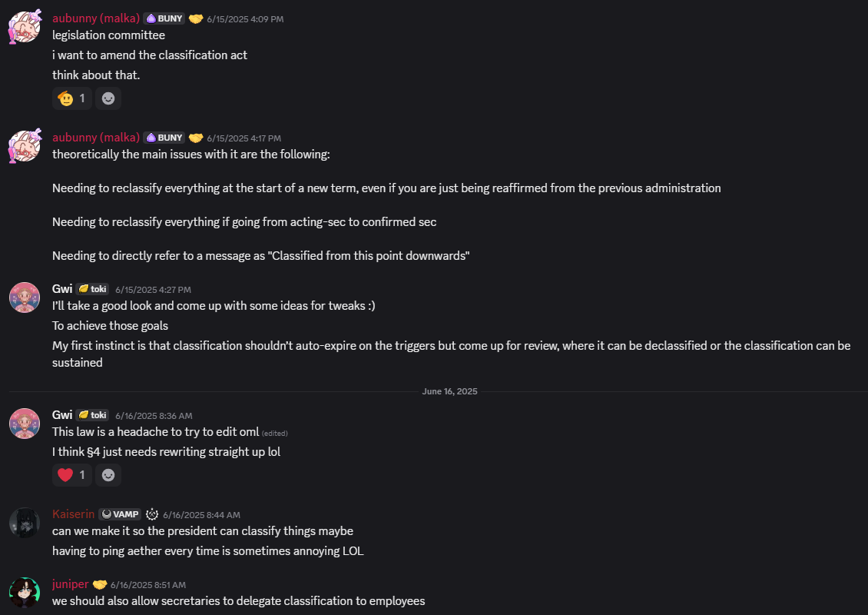This screenshot has width=868, height=615.
Task: Click the toki tag badge next to Gwi on June 15
Action: pyautogui.click(x=93, y=289)
